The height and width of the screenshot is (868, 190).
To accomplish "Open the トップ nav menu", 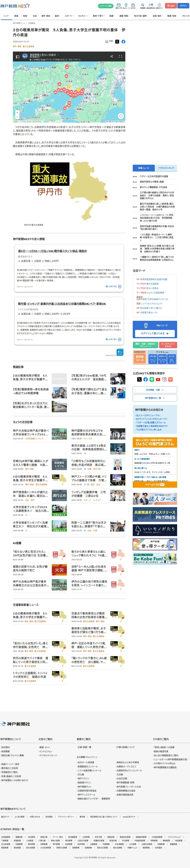I will click(x=6, y=16).
